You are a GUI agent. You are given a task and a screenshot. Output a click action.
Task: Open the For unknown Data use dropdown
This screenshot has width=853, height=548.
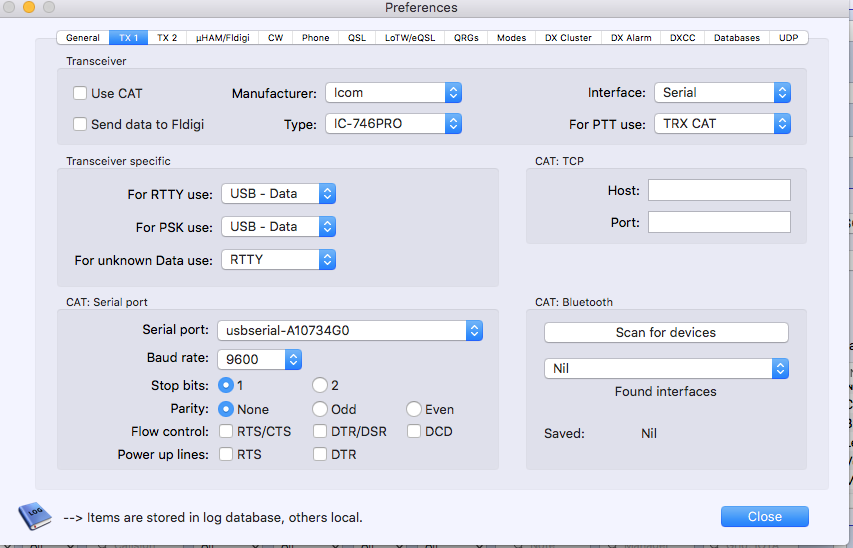pyautogui.click(x=279, y=260)
